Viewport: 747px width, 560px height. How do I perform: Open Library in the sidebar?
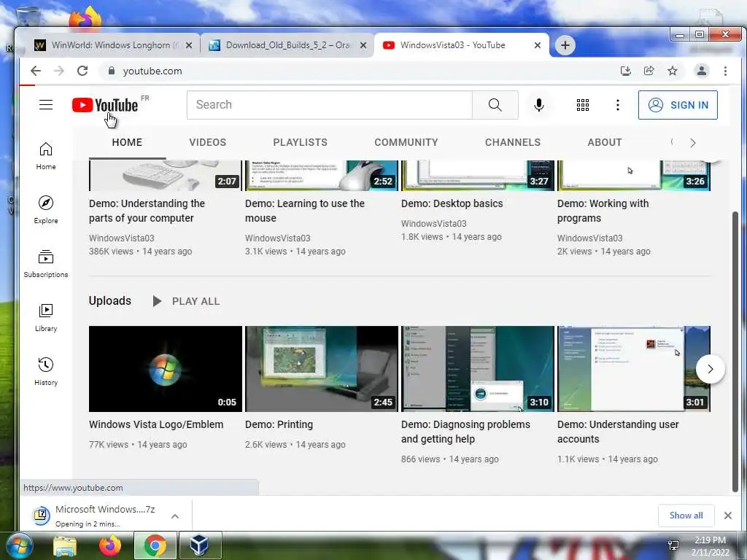[46, 318]
